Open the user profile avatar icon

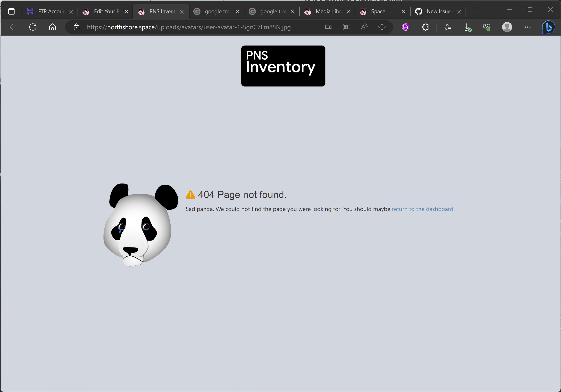[x=507, y=27]
